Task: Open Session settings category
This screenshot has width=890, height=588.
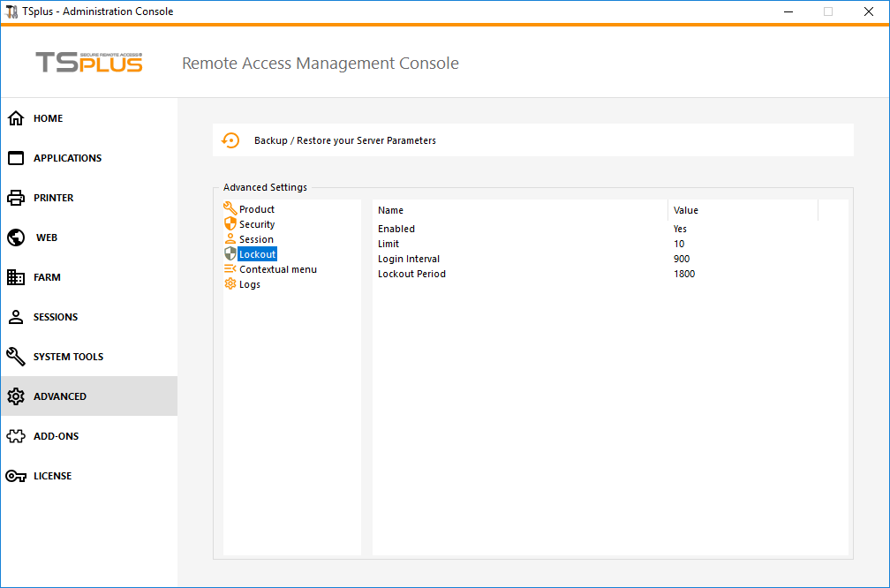Action: (x=256, y=239)
